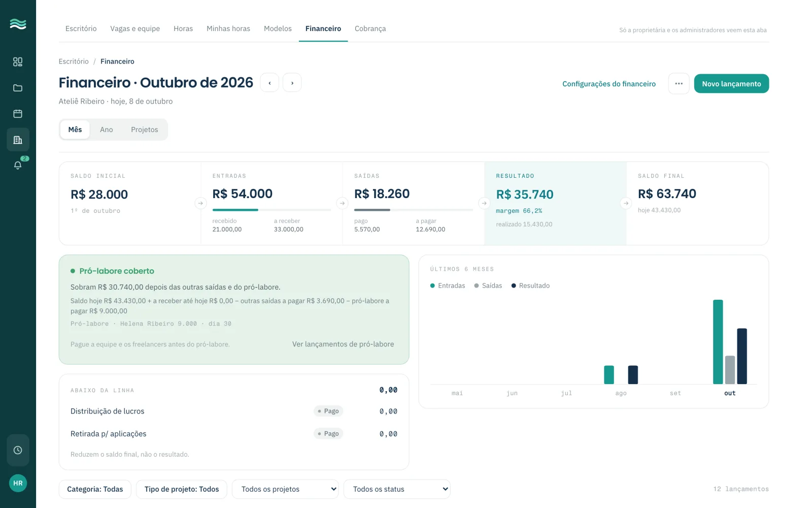Open the Tipo de projeto: Todos filter

pyautogui.click(x=182, y=489)
